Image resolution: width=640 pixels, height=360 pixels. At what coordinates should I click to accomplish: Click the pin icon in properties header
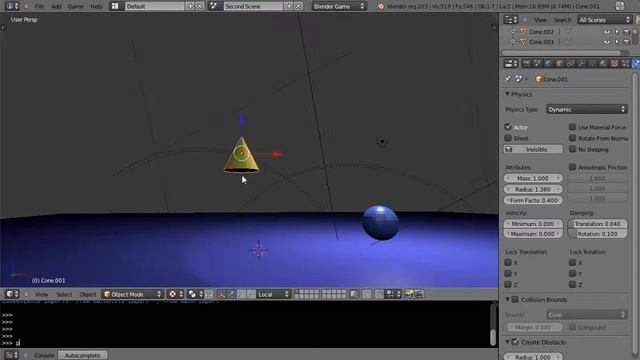(507, 79)
